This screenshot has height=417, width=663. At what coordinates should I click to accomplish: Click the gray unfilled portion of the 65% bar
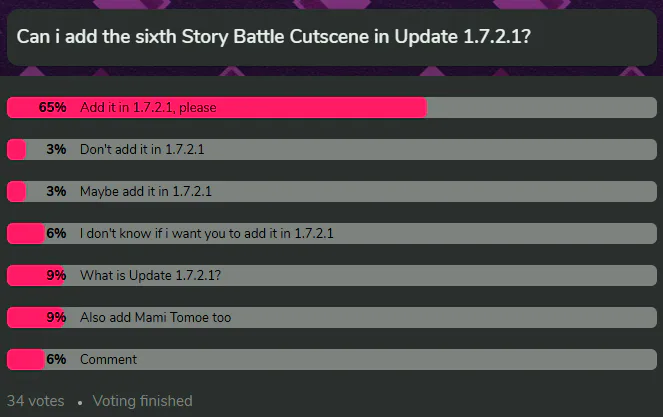pyautogui.click(x=542, y=107)
